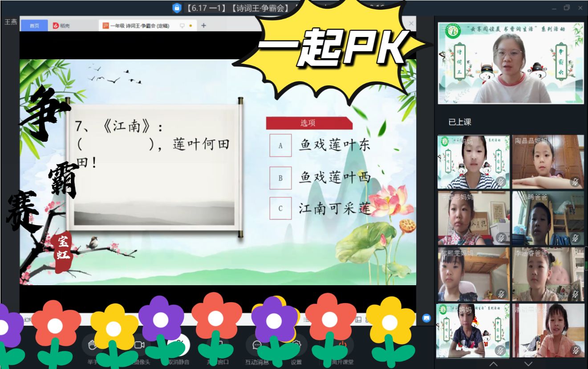
Task: Click the teacher's main video feed
Action: (510, 63)
